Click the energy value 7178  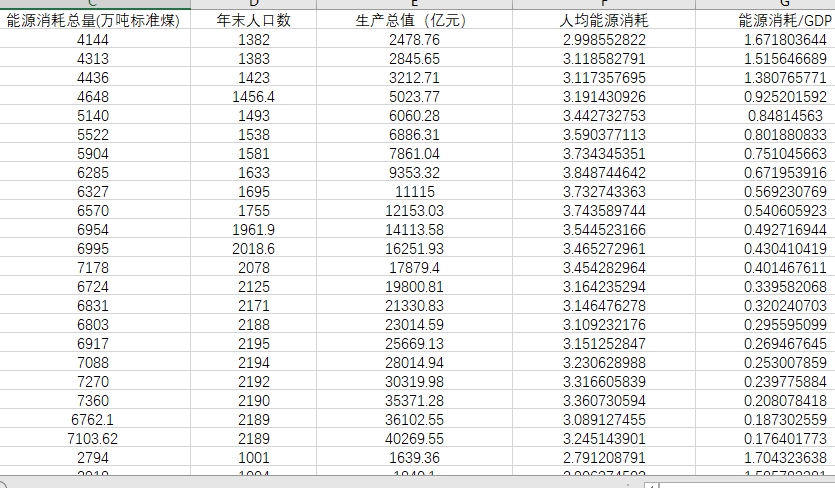point(93,267)
